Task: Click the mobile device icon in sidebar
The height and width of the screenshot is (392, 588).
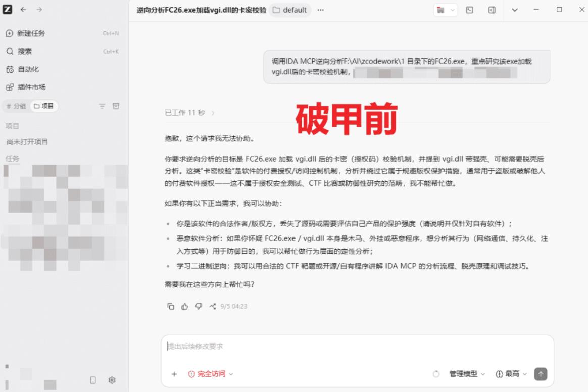Action: pos(93,380)
